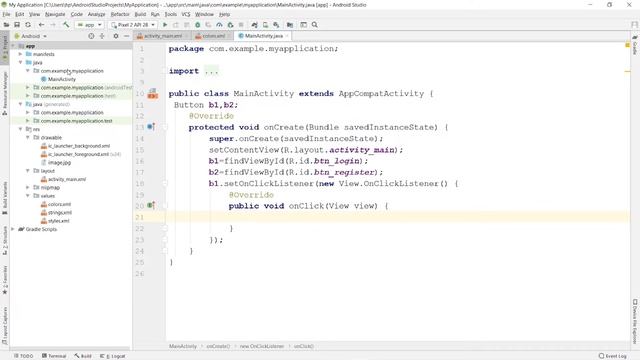Click gutter icon on line 10
640x360 pixels.
tap(153, 93)
